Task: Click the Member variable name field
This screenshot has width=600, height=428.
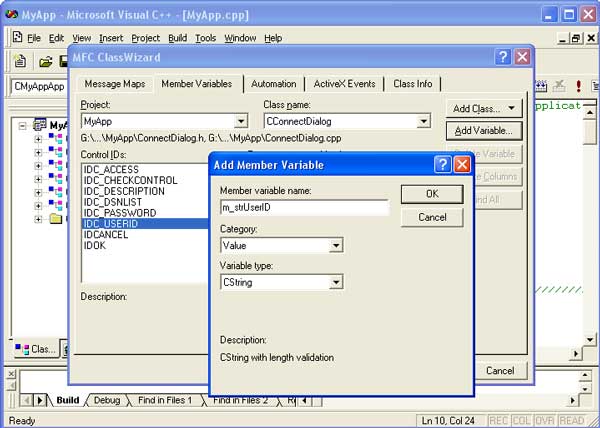Action: pyautogui.click(x=305, y=208)
